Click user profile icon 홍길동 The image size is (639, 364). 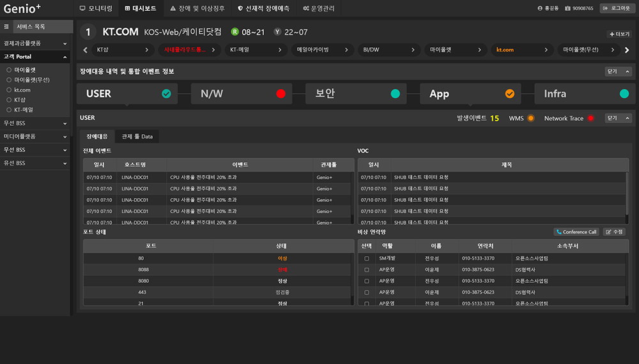540,8
